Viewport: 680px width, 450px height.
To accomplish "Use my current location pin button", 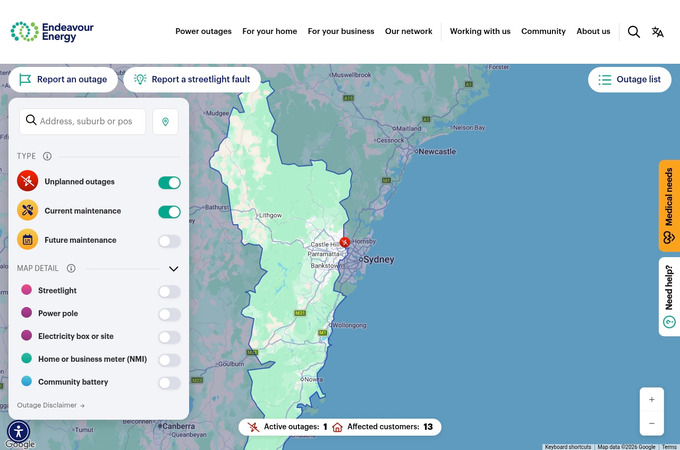I will tap(165, 122).
